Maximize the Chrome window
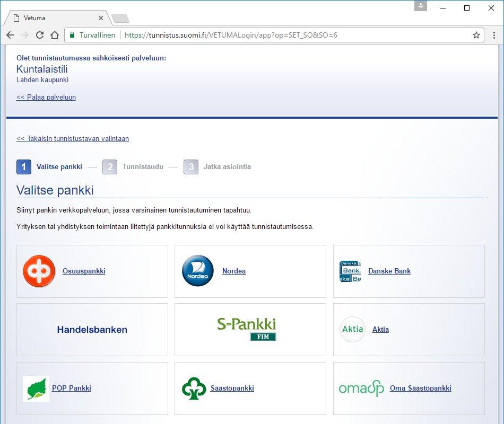Image resolution: width=504 pixels, height=424 pixels. pyautogui.click(x=467, y=8)
